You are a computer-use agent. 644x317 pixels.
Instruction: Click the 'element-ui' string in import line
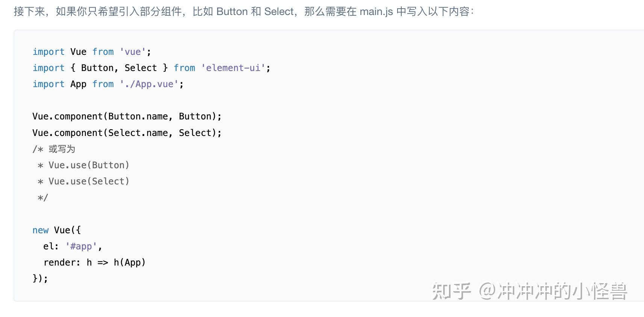[233, 68]
